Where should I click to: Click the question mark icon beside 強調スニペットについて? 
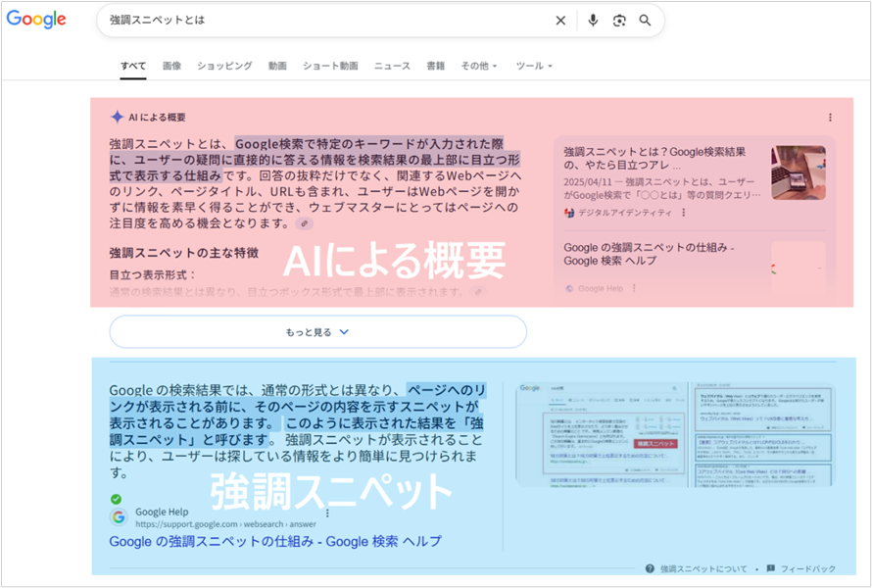pos(650,568)
